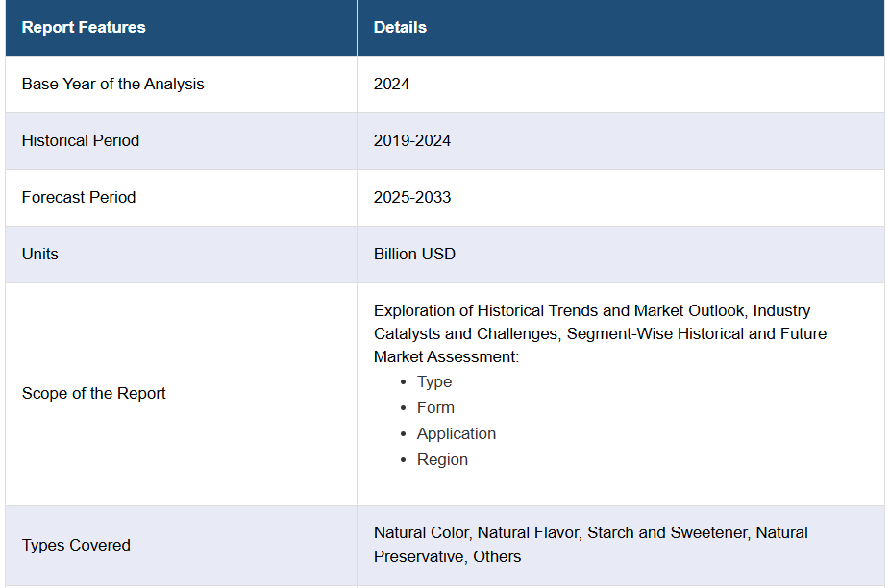Click the 2019-2024 historical period value

pos(412,141)
